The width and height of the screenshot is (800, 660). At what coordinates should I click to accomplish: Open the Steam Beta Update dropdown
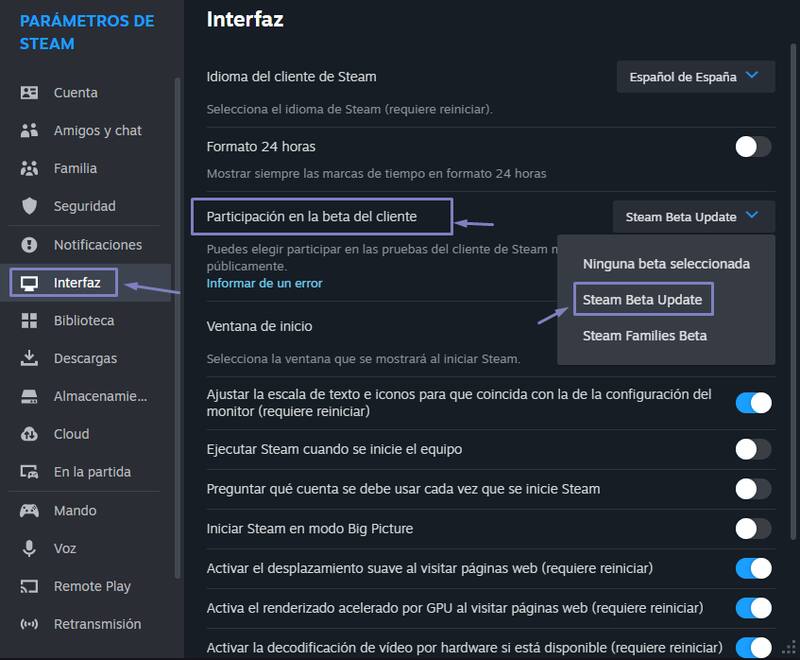(x=693, y=217)
